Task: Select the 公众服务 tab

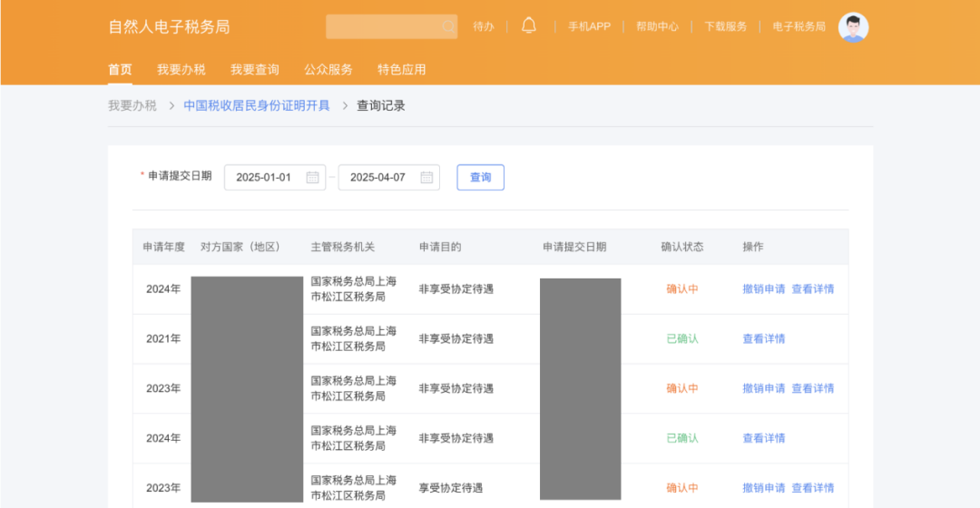Action: [x=328, y=70]
